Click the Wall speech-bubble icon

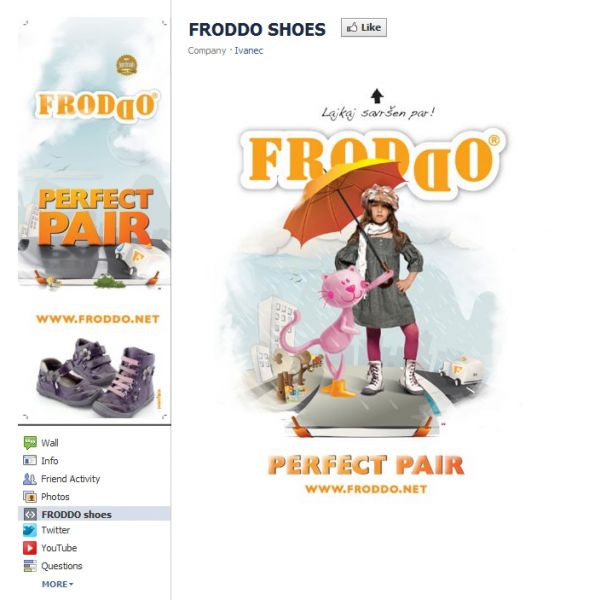coord(30,443)
